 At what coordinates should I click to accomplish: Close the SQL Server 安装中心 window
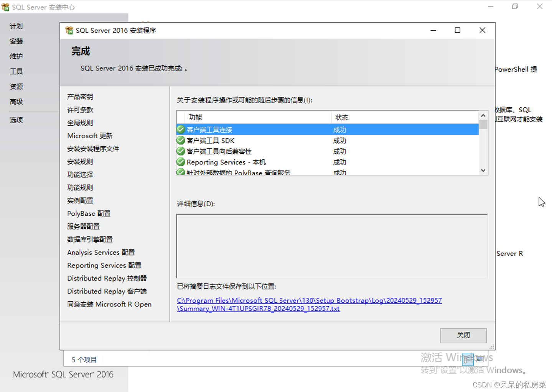540,7
